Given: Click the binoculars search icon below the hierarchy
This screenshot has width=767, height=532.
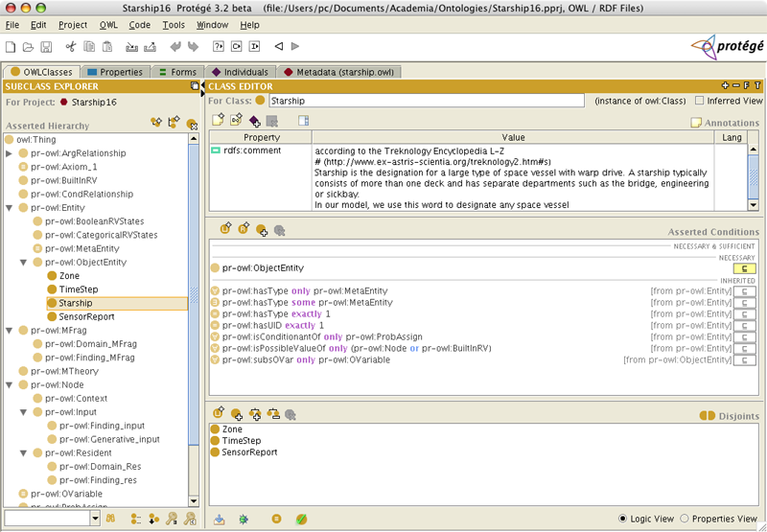Looking at the screenshot, I should click(x=111, y=519).
